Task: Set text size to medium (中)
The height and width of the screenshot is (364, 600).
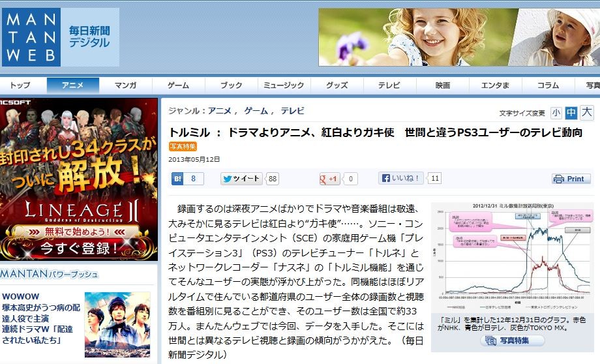Action: pyautogui.click(x=571, y=113)
